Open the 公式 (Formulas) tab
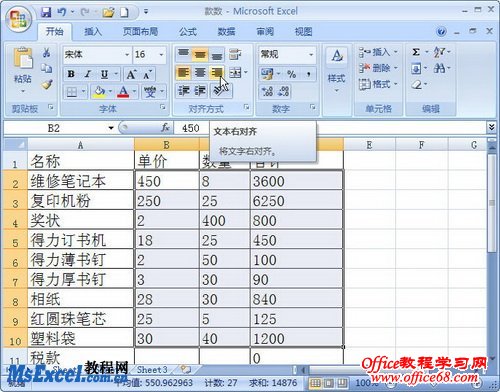The image size is (500, 392). click(x=188, y=32)
